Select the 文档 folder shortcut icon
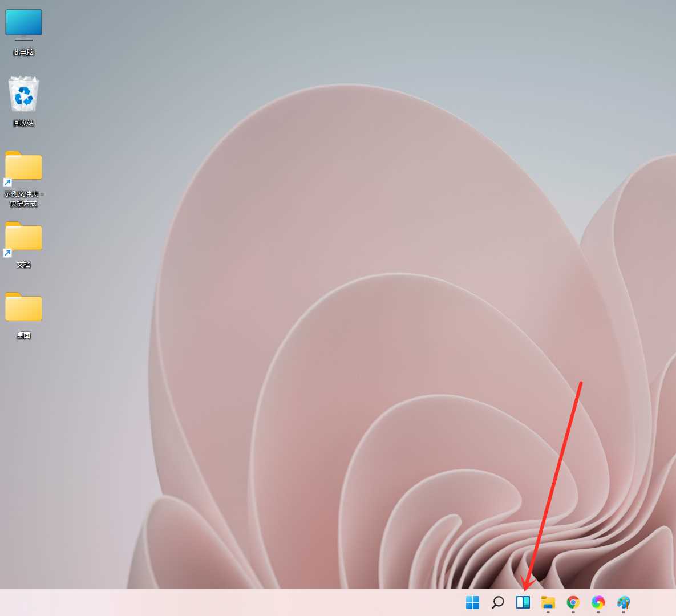The height and width of the screenshot is (616, 676). [23, 245]
